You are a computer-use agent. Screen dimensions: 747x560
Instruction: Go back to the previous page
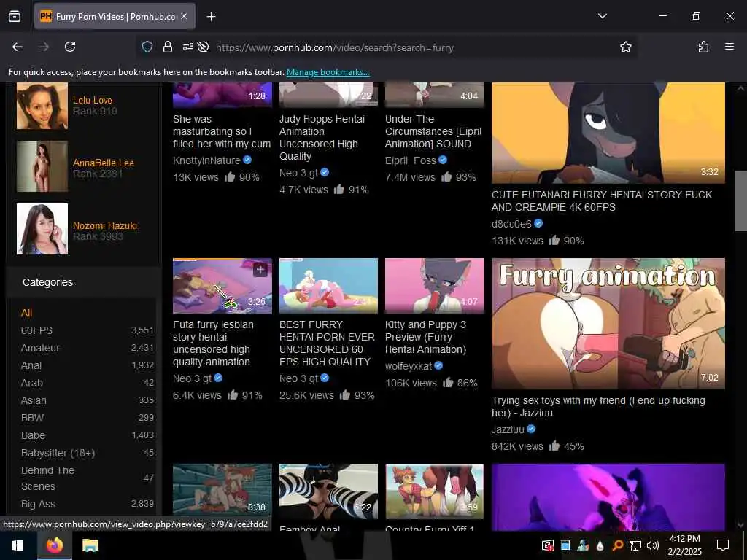coord(18,47)
